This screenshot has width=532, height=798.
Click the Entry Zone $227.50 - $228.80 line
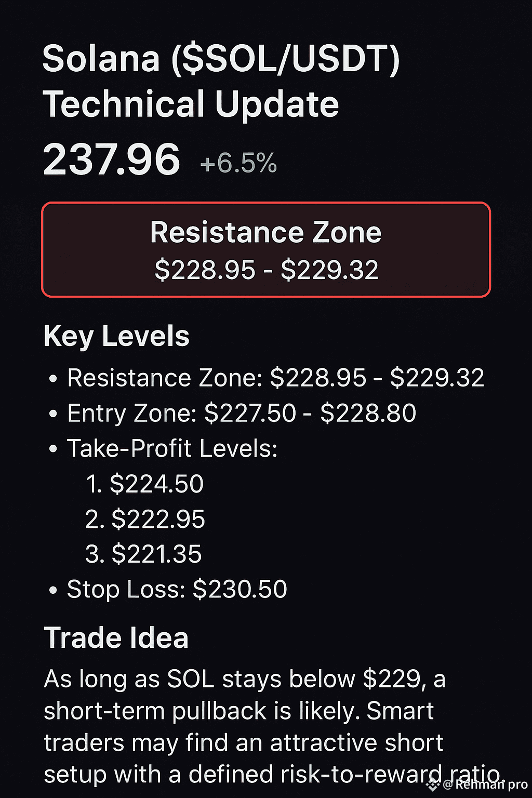pyautogui.click(x=242, y=414)
